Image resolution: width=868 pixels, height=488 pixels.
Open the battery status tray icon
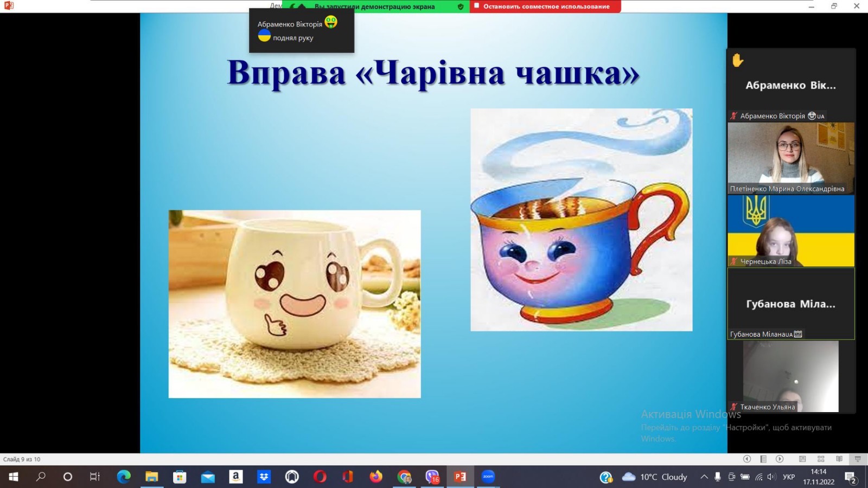(745, 477)
